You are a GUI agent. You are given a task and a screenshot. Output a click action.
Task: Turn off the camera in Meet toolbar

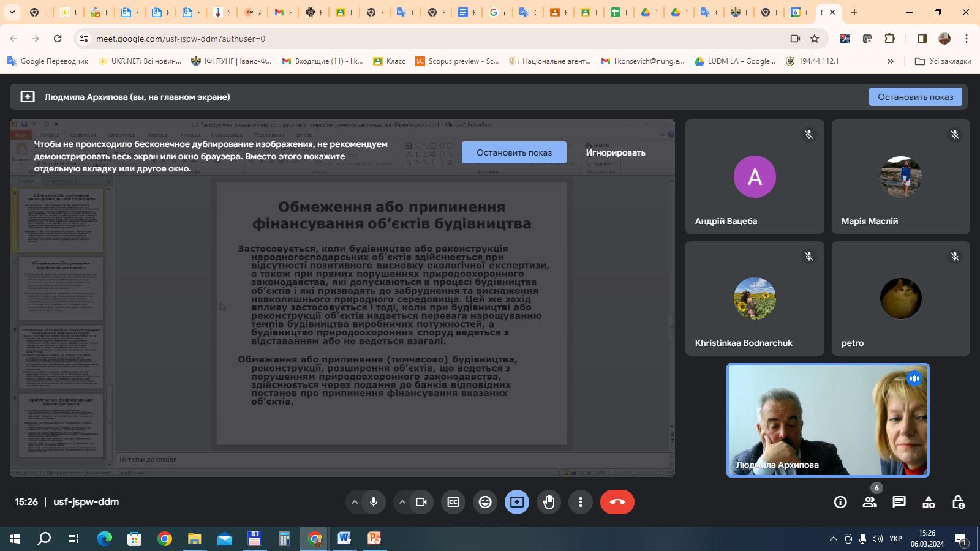(x=421, y=502)
